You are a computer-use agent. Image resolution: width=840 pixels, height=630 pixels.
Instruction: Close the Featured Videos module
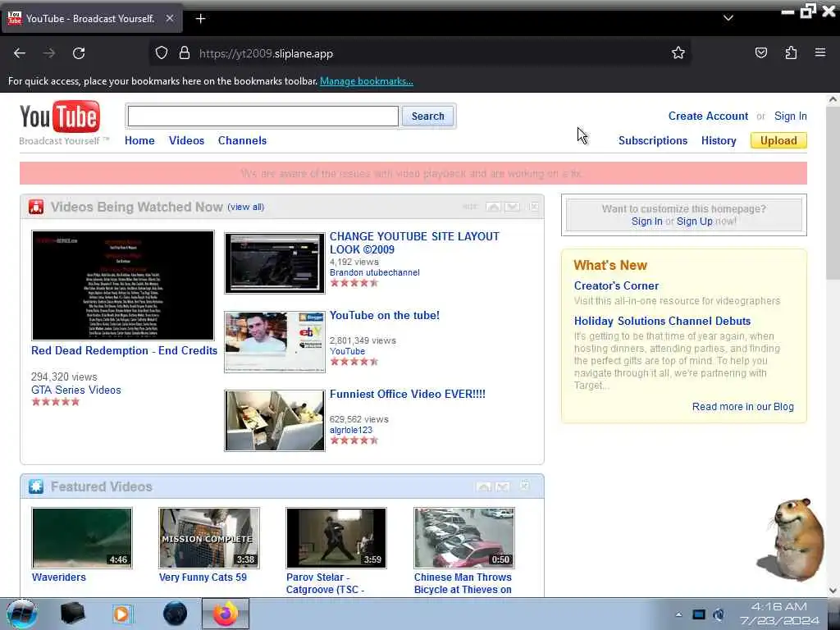coord(524,486)
